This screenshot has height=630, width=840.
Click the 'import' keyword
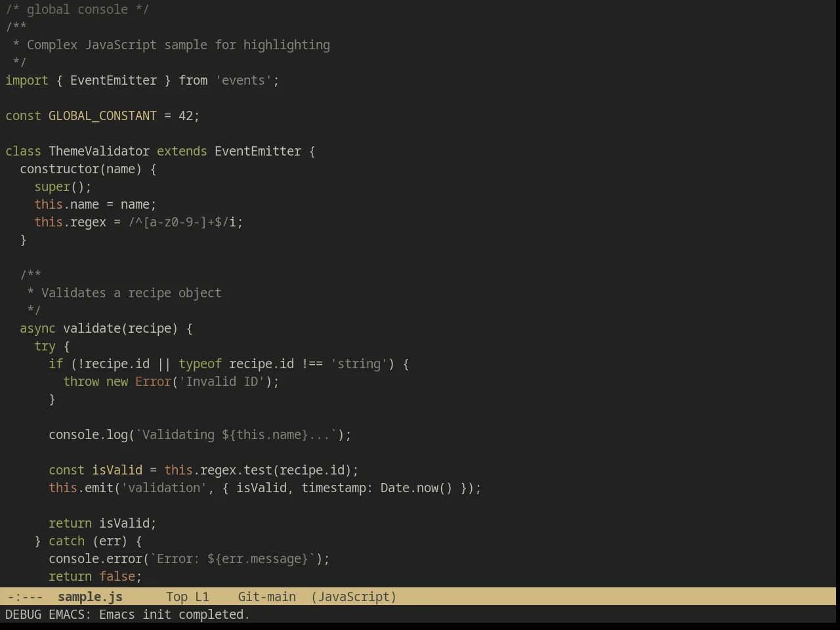27,81
